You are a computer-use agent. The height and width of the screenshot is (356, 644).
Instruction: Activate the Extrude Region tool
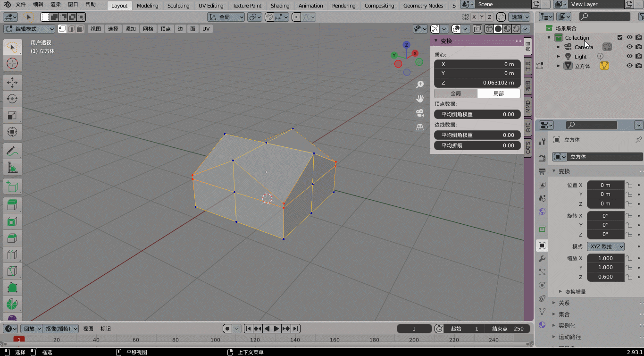(13, 205)
